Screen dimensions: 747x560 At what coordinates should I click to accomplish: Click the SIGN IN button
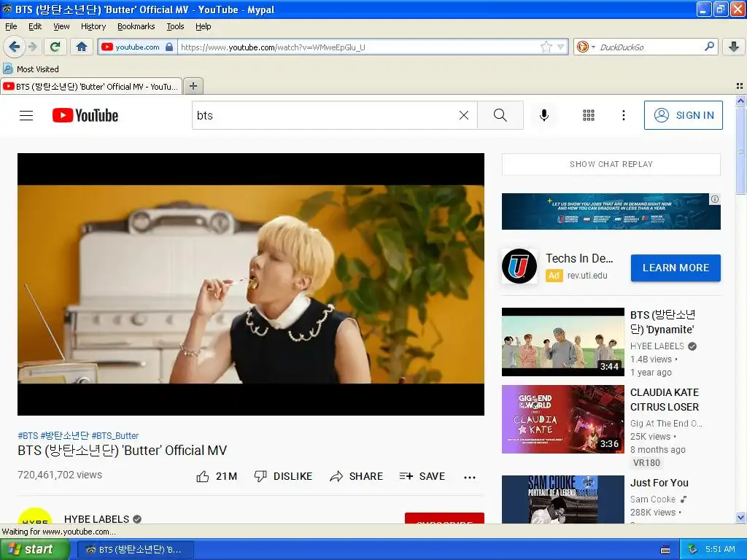(683, 115)
